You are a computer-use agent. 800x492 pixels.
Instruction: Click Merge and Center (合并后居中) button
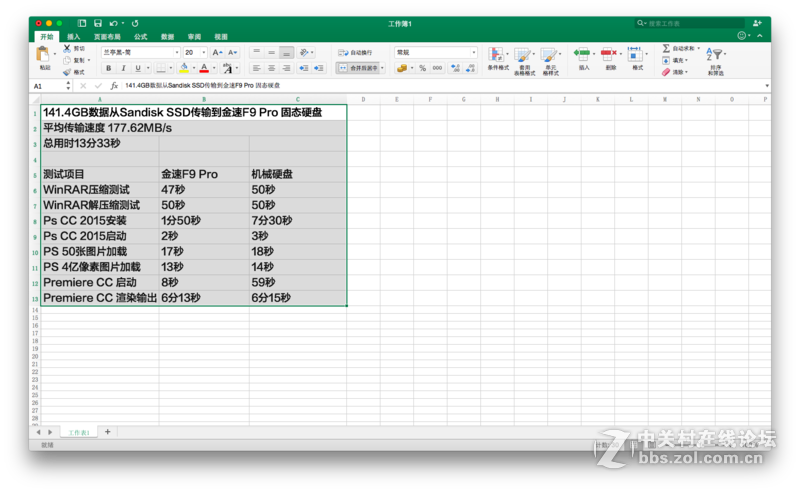tap(358, 68)
